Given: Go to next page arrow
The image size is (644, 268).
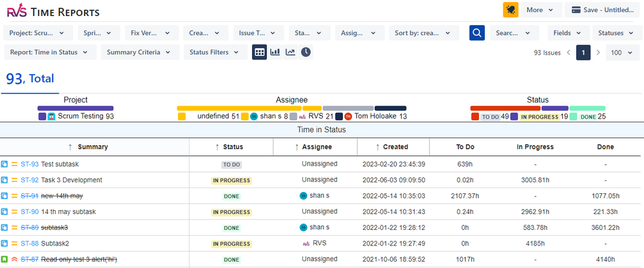Looking at the screenshot, I should point(598,53).
